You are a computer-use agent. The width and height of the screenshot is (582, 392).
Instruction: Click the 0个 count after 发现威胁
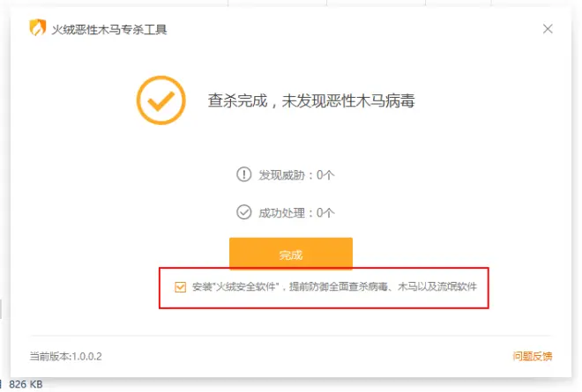(x=325, y=174)
